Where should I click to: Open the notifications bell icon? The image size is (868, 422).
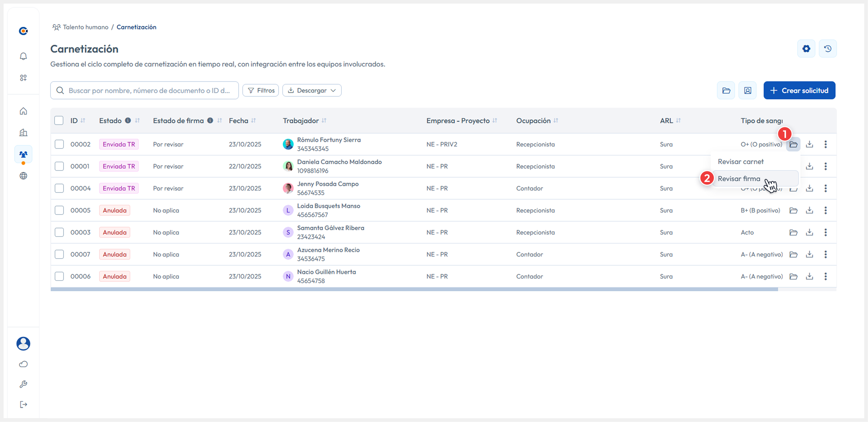click(x=23, y=56)
